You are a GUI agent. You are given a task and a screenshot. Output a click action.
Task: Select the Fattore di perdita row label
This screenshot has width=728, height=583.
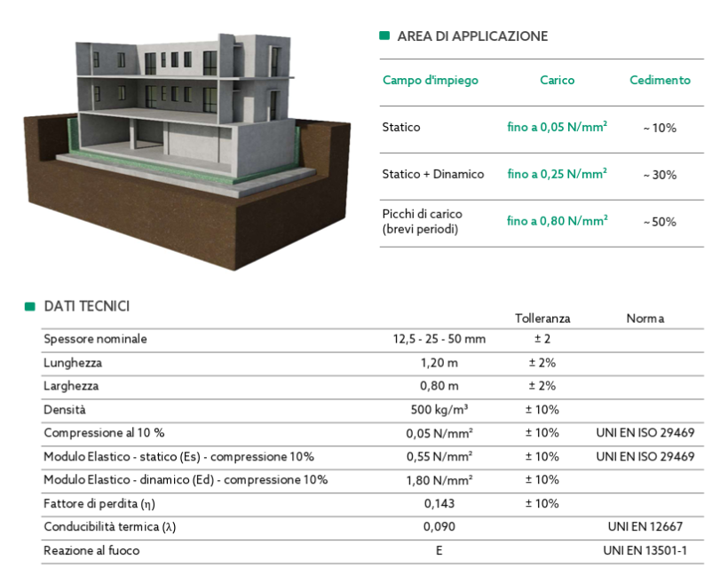(99, 504)
